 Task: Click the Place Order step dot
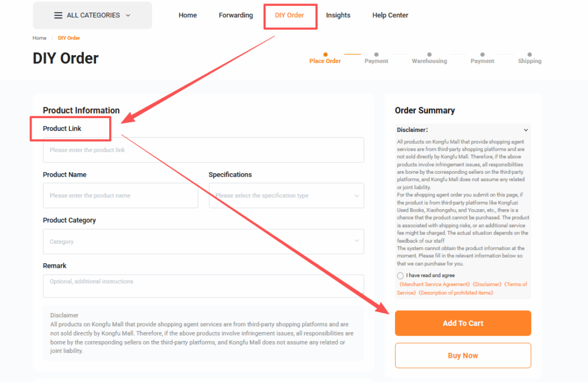click(326, 54)
